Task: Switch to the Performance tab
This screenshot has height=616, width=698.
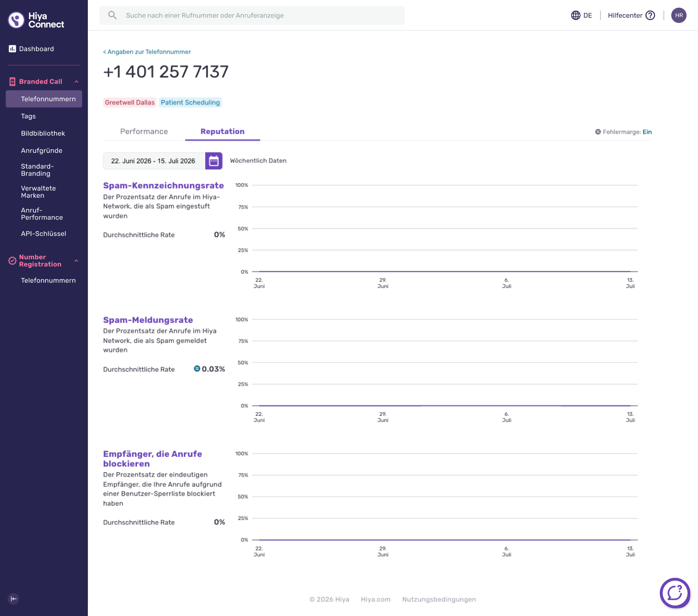Action: (x=144, y=131)
